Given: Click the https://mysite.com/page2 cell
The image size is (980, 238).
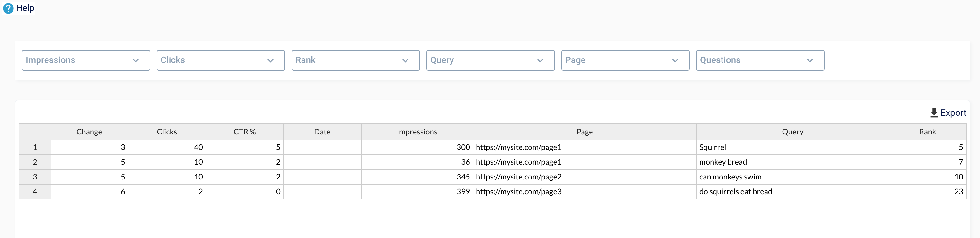Looking at the screenshot, I should tap(518, 177).
